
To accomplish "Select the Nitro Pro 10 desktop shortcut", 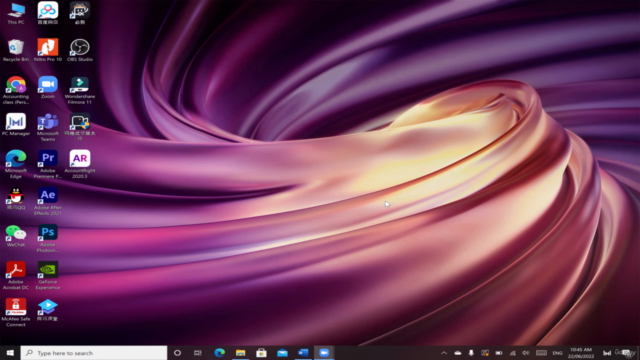I will [x=48, y=50].
